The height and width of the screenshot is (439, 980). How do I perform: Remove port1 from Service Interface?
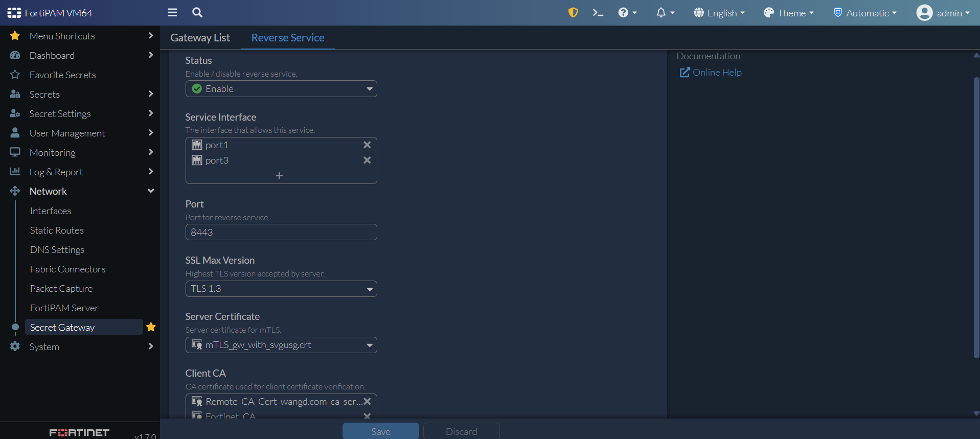pos(367,145)
